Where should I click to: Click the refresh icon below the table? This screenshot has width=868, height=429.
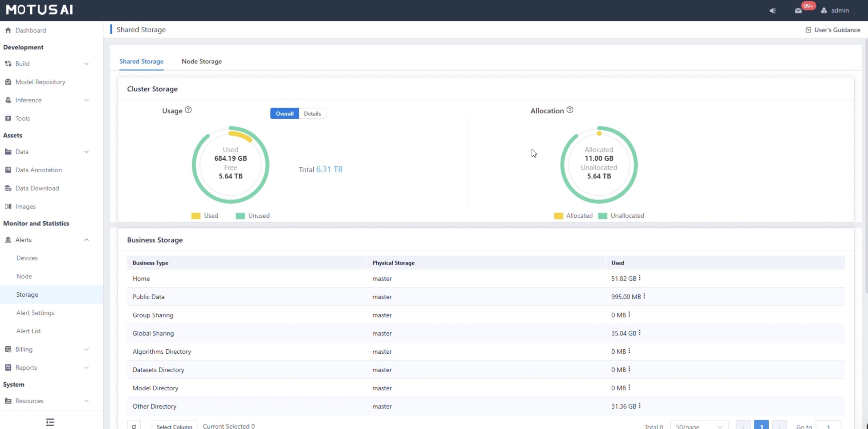(134, 426)
